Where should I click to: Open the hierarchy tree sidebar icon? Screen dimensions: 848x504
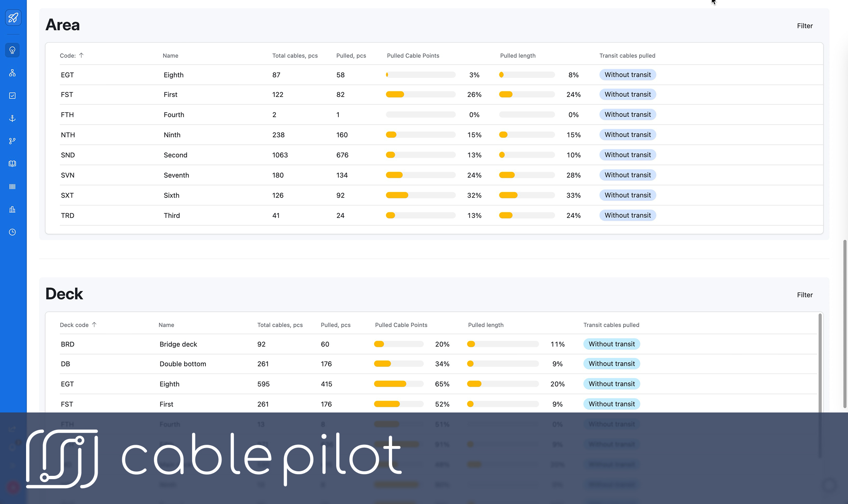[x=12, y=73]
